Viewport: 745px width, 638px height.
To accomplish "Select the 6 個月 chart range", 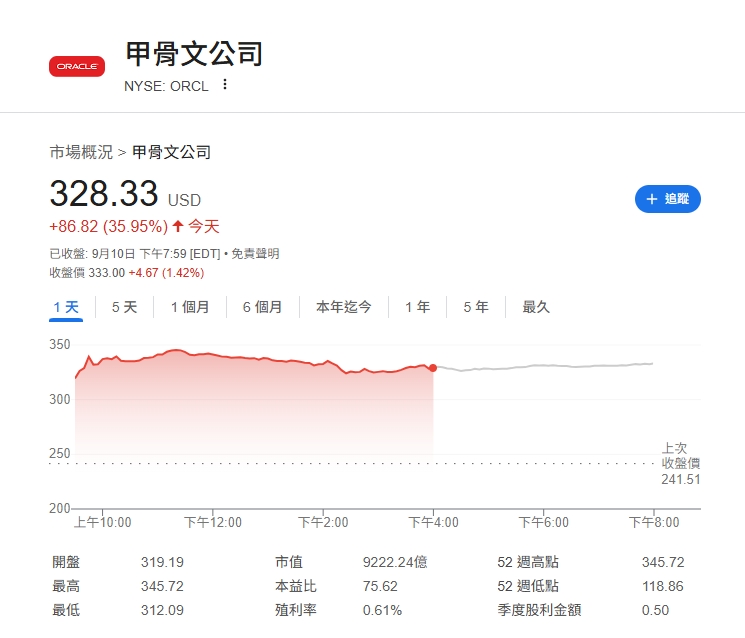I will 263,307.
